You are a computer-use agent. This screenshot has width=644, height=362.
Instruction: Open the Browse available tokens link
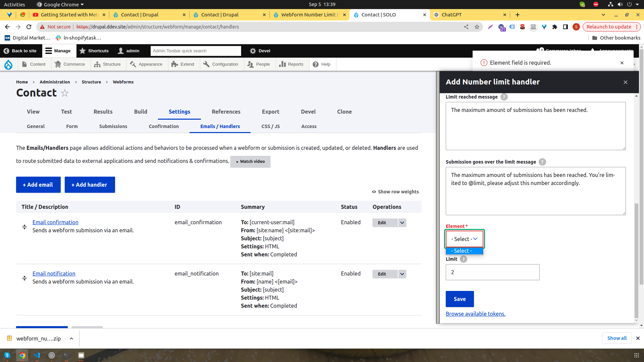coord(475,313)
